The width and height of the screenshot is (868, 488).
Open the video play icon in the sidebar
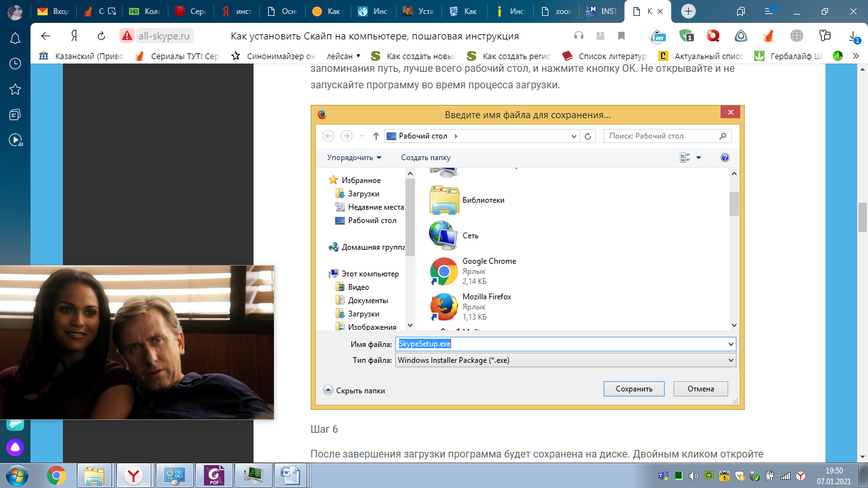(15, 140)
